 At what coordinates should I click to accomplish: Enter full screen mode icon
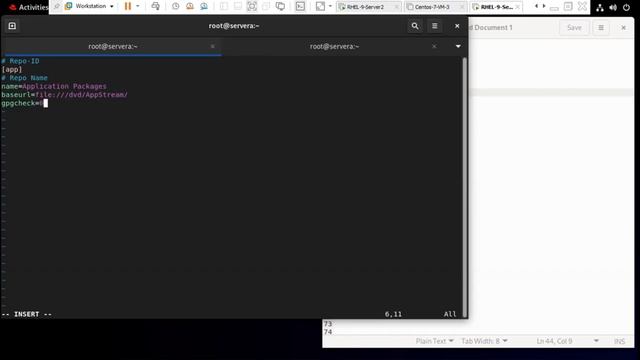coord(252,6)
